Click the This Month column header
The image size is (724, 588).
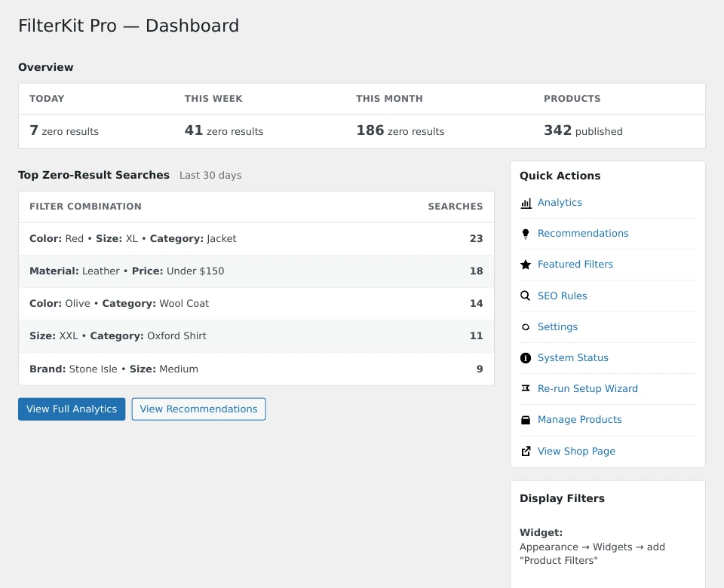pyautogui.click(x=389, y=98)
